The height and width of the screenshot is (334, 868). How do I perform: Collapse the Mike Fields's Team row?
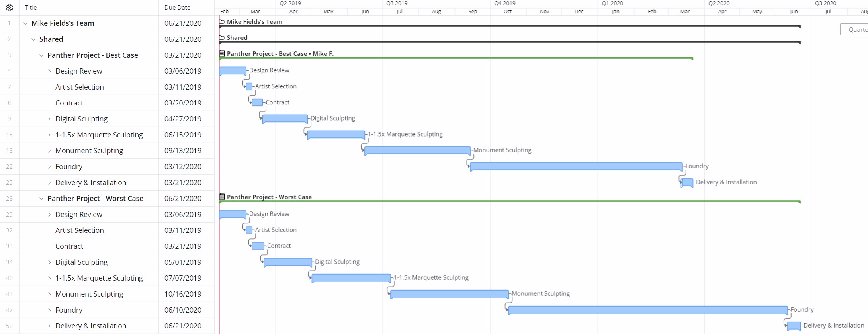(25, 23)
